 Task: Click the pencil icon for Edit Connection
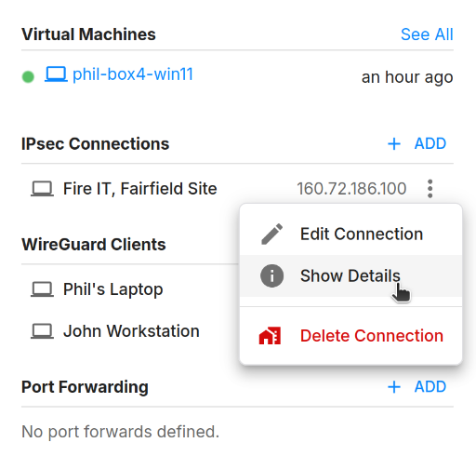click(271, 234)
